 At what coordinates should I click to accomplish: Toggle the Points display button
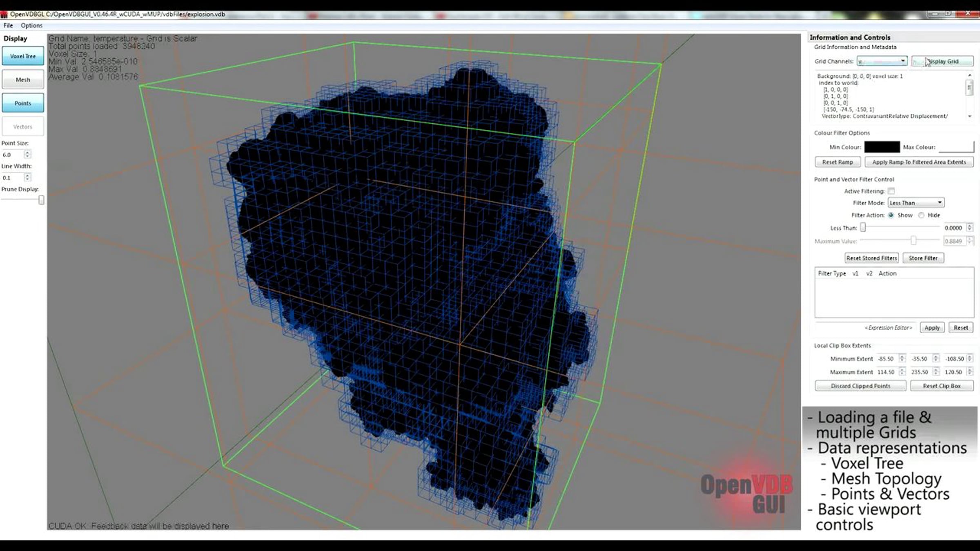(x=23, y=103)
